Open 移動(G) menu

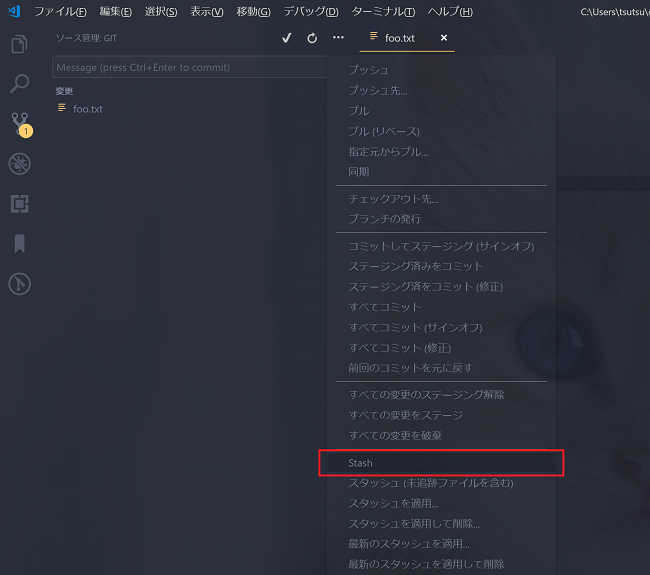coord(253,12)
